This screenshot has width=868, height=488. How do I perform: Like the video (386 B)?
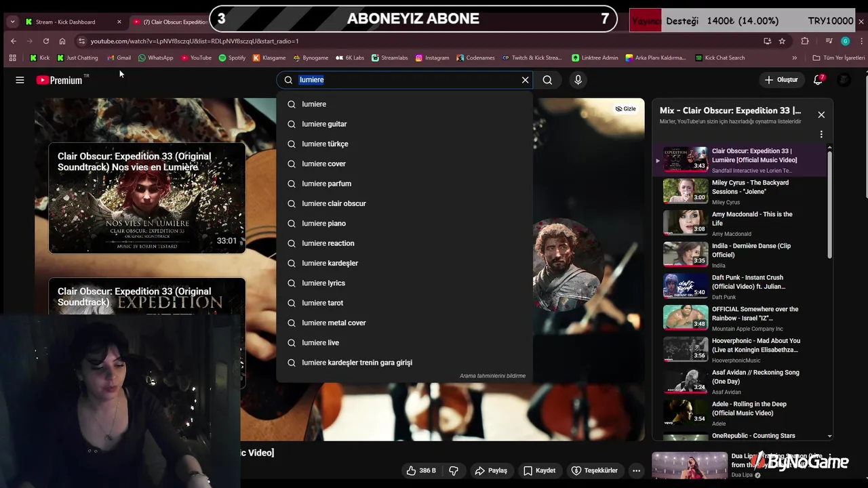point(420,470)
